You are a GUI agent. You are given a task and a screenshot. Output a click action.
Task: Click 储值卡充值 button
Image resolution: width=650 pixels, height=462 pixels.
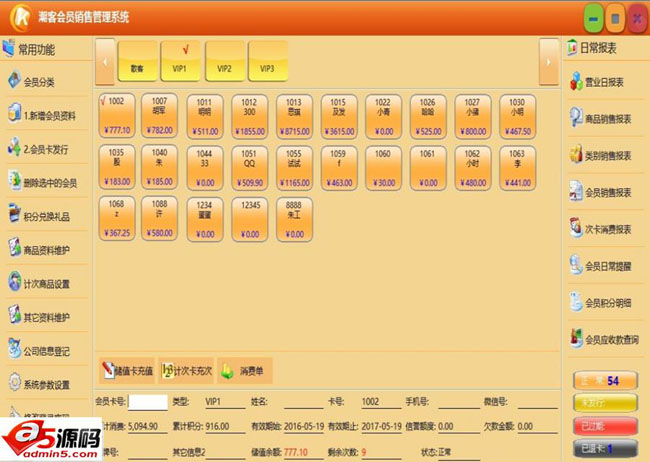[127, 370]
